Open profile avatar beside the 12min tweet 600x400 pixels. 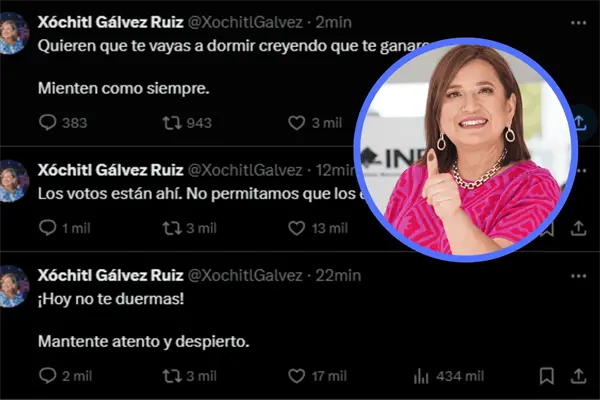pyautogui.click(x=13, y=180)
